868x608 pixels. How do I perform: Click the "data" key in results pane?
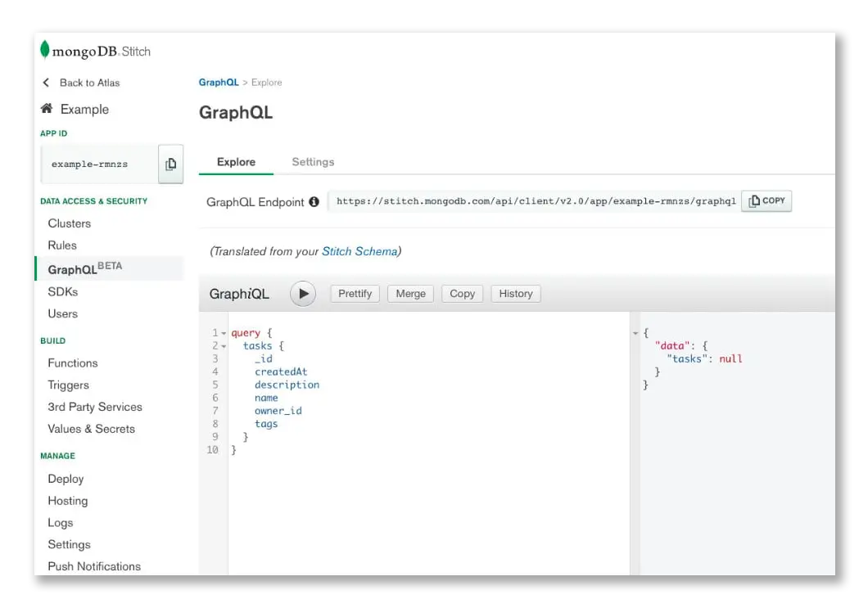click(672, 346)
